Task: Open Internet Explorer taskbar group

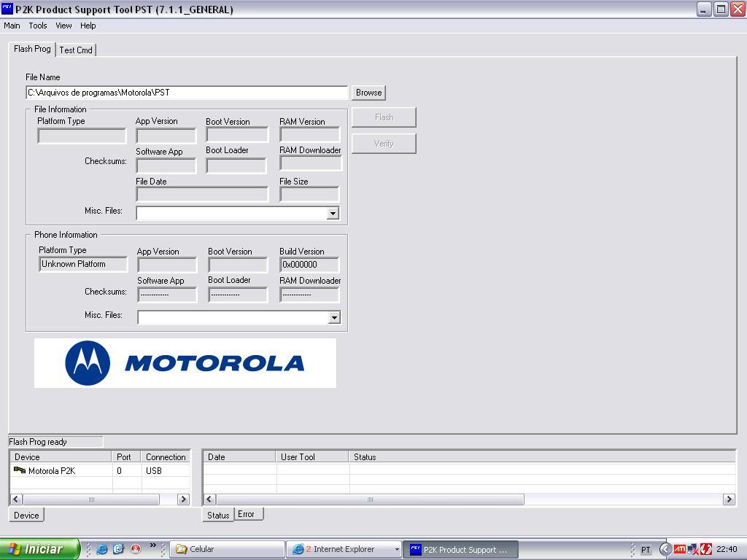Action: point(344,550)
